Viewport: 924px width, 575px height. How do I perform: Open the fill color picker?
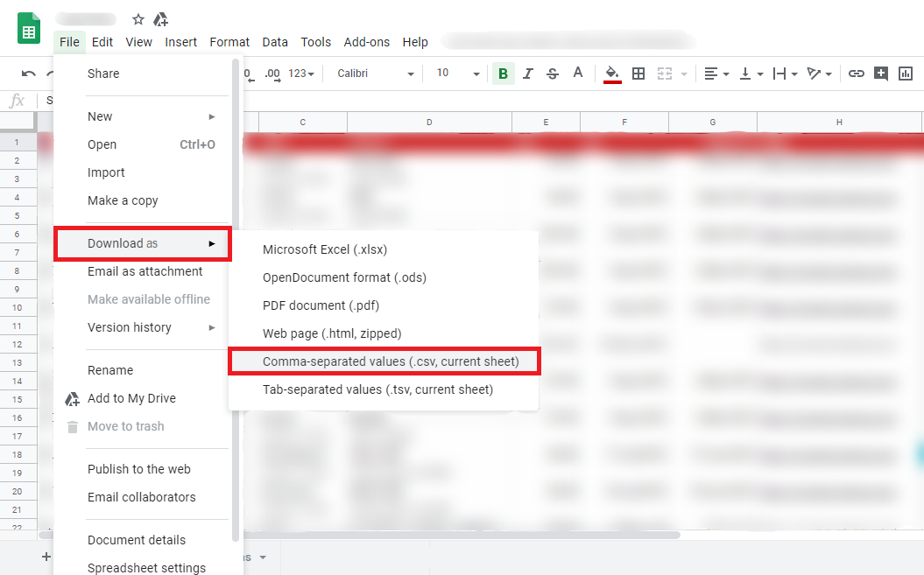[612, 74]
